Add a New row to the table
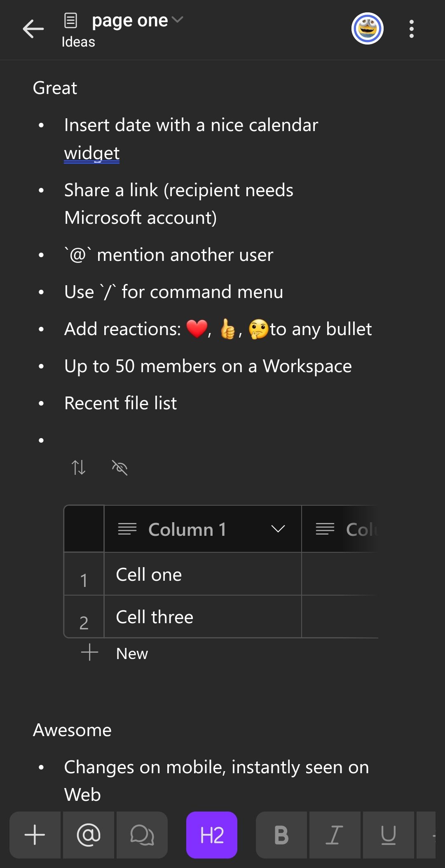This screenshot has height=868, width=445. click(115, 653)
